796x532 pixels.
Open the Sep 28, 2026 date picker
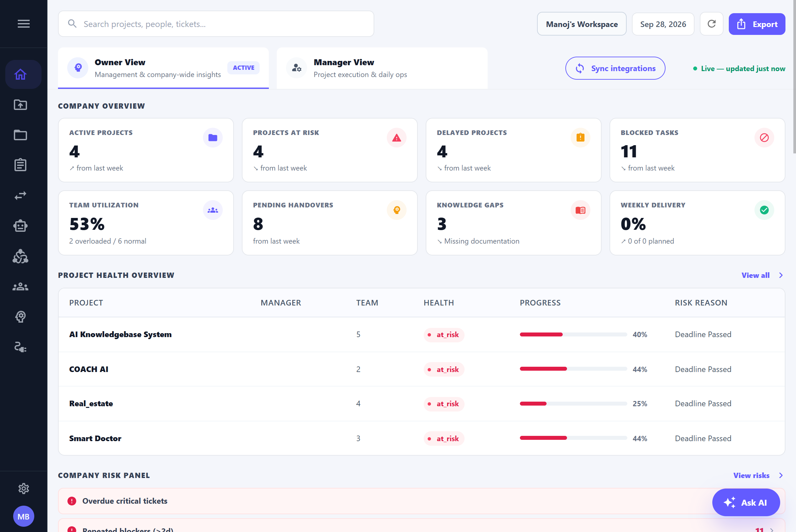[x=663, y=24]
